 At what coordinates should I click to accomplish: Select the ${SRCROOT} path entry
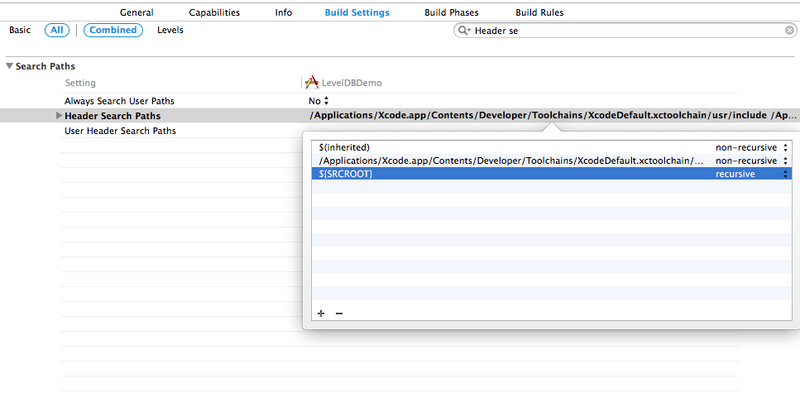(x=345, y=174)
